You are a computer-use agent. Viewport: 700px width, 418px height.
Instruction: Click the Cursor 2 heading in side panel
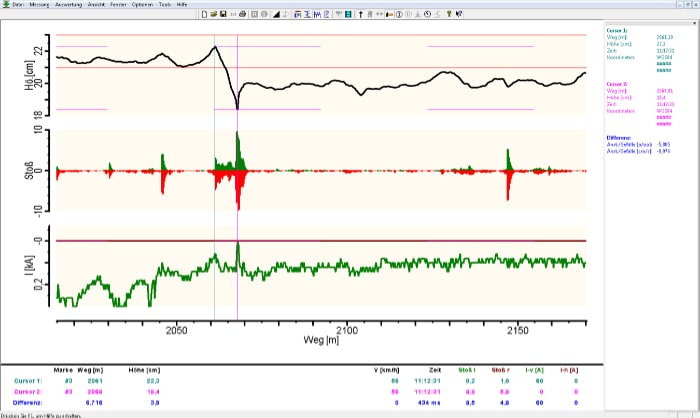618,85
